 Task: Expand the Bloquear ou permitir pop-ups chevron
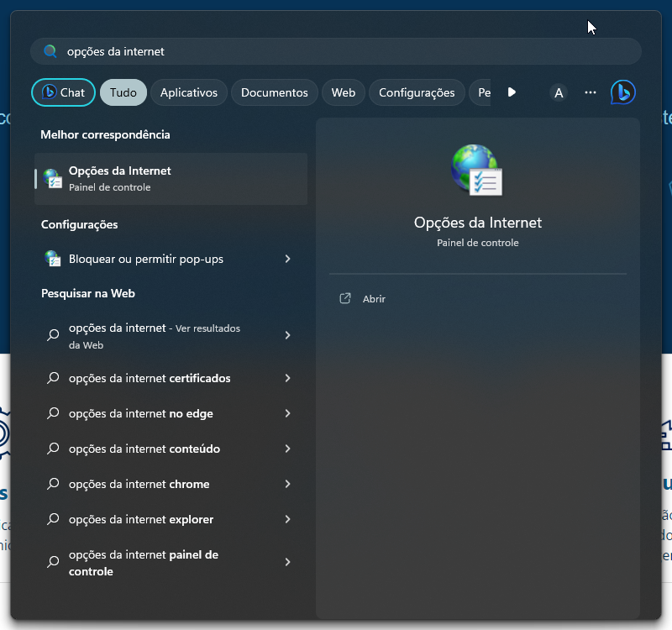click(x=287, y=259)
